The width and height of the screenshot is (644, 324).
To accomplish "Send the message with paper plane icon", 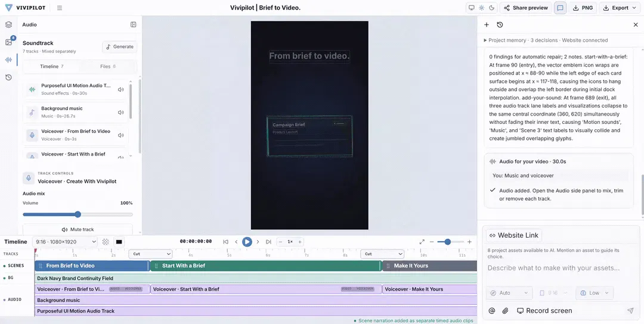I will point(630,311).
